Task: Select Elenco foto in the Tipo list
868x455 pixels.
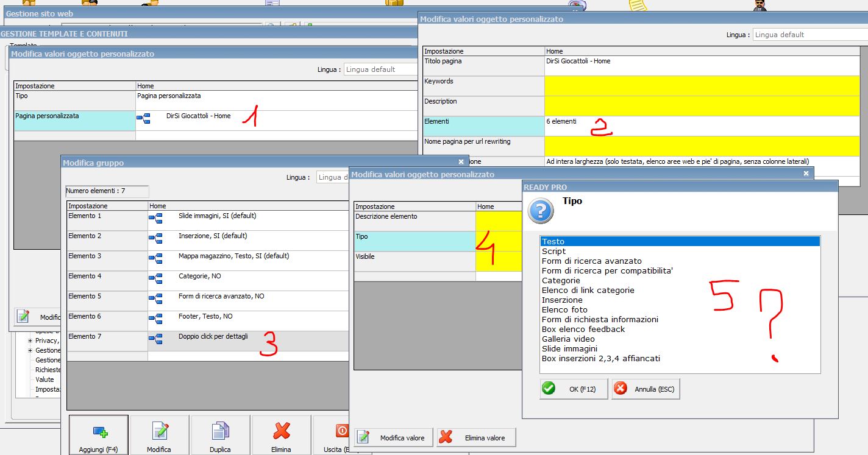Action: coord(564,309)
